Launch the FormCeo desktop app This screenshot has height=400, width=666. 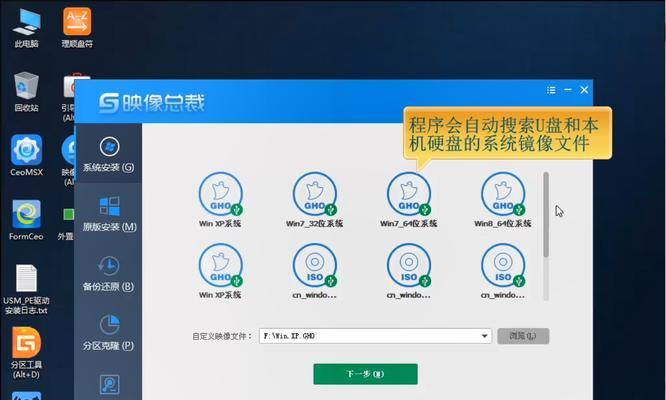26,220
